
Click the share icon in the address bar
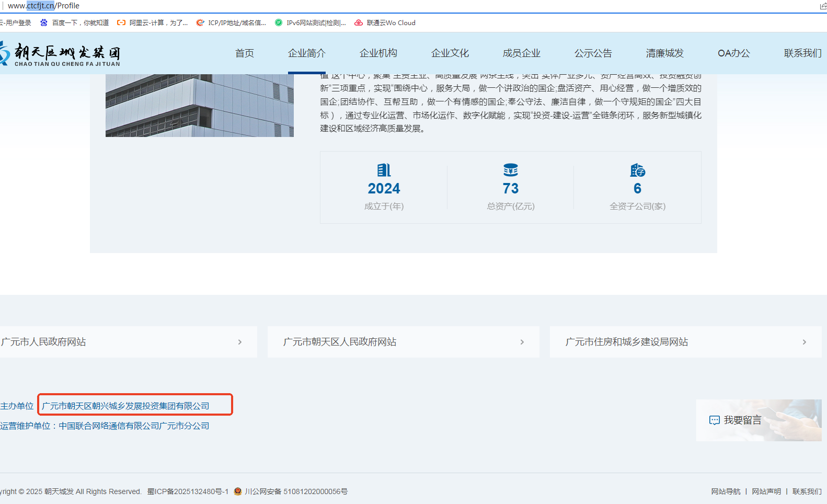coord(823,6)
